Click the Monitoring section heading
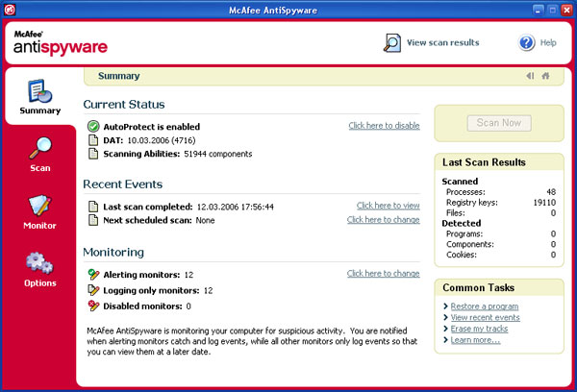The width and height of the screenshot is (577, 392). [x=113, y=253]
